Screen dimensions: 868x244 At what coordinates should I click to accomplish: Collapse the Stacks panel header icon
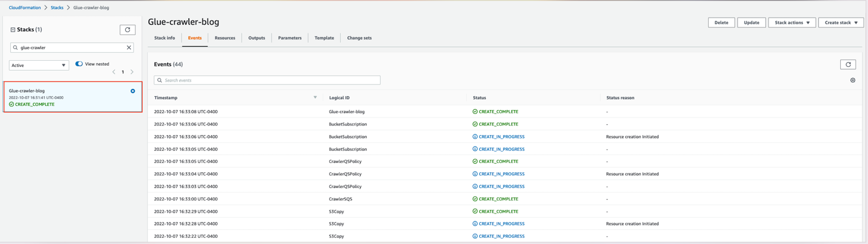pyautogui.click(x=13, y=30)
